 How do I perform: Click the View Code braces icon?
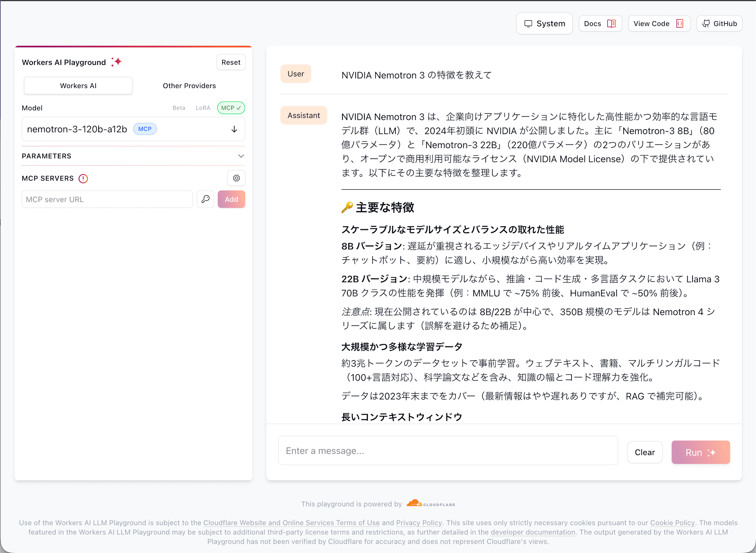[680, 24]
